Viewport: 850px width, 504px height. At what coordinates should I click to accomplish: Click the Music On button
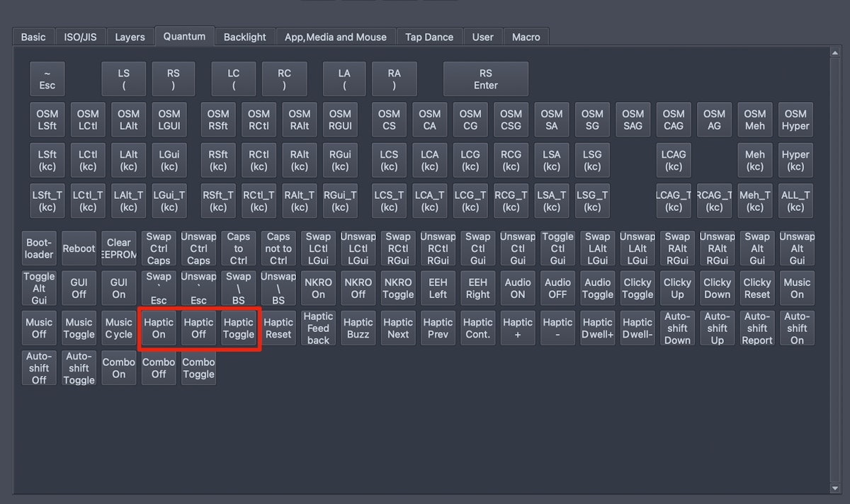[797, 288]
